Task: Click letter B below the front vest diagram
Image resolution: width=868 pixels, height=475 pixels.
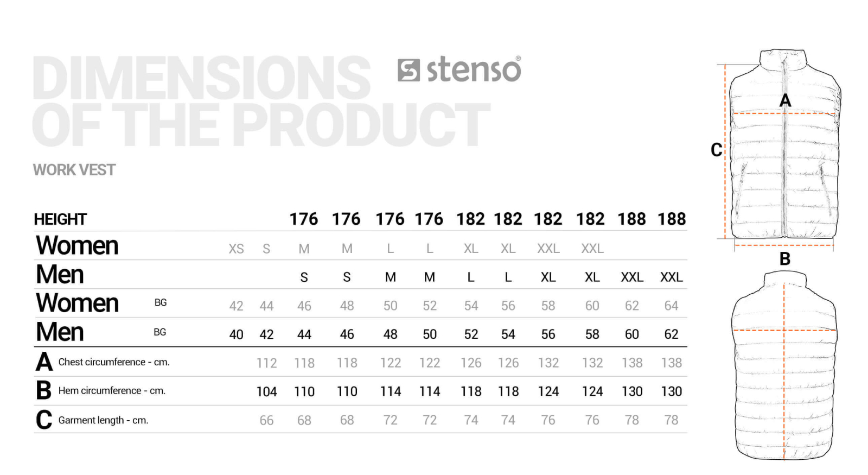Action: pyautogui.click(x=784, y=259)
